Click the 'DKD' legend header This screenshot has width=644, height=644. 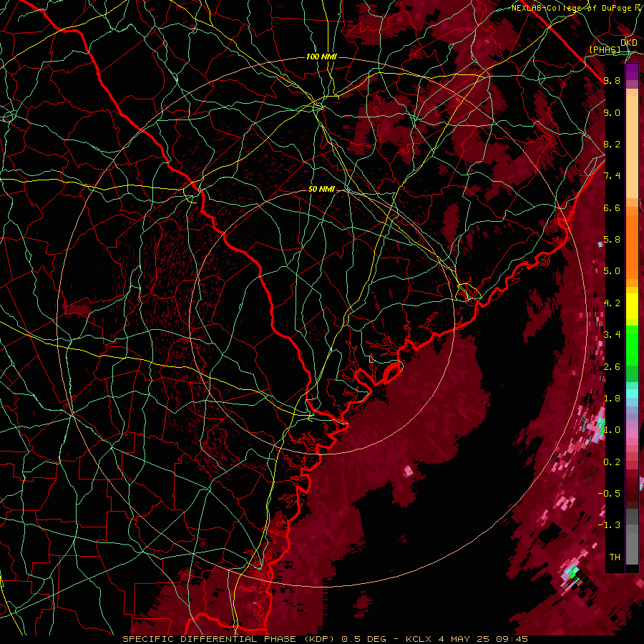tap(629, 43)
